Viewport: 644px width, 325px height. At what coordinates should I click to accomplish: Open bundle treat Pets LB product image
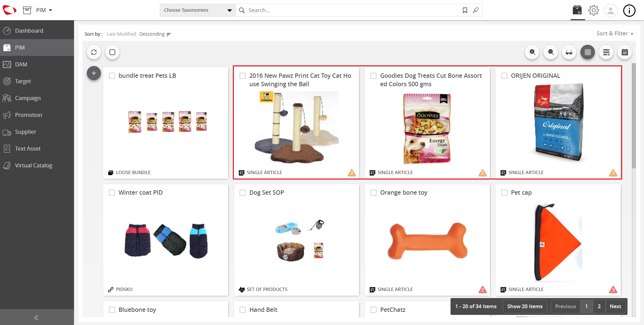click(168, 122)
